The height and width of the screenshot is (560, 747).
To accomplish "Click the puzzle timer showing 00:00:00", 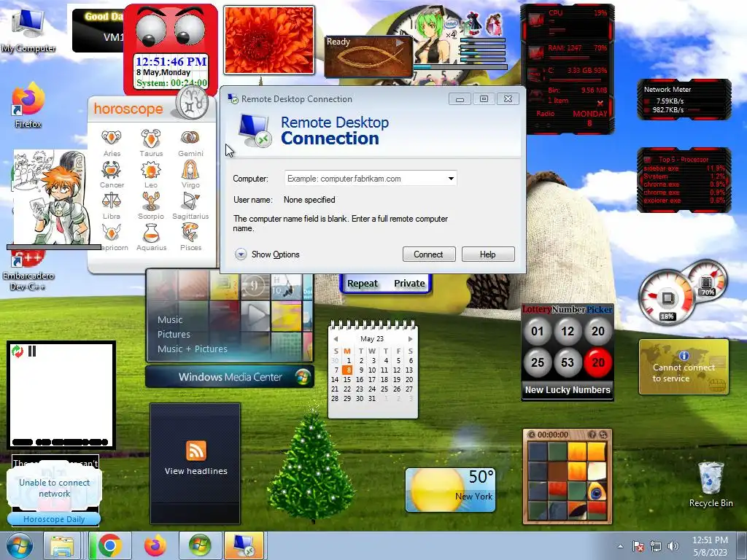I will point(553,435).
